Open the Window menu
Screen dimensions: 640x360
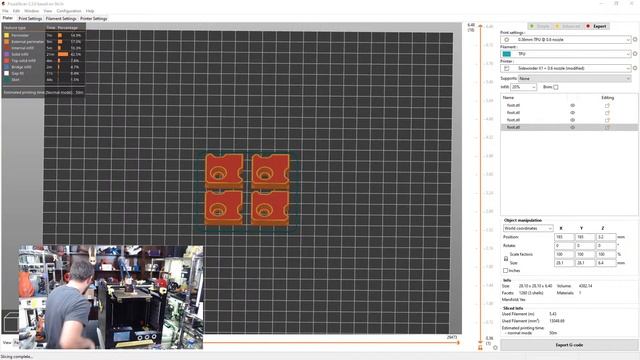31,11
